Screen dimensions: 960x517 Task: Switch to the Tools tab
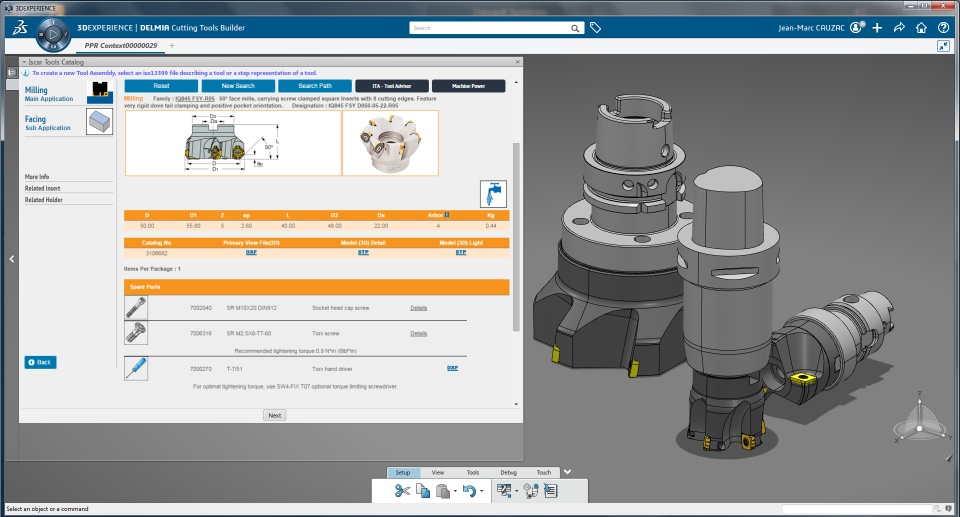coord(473,472)
